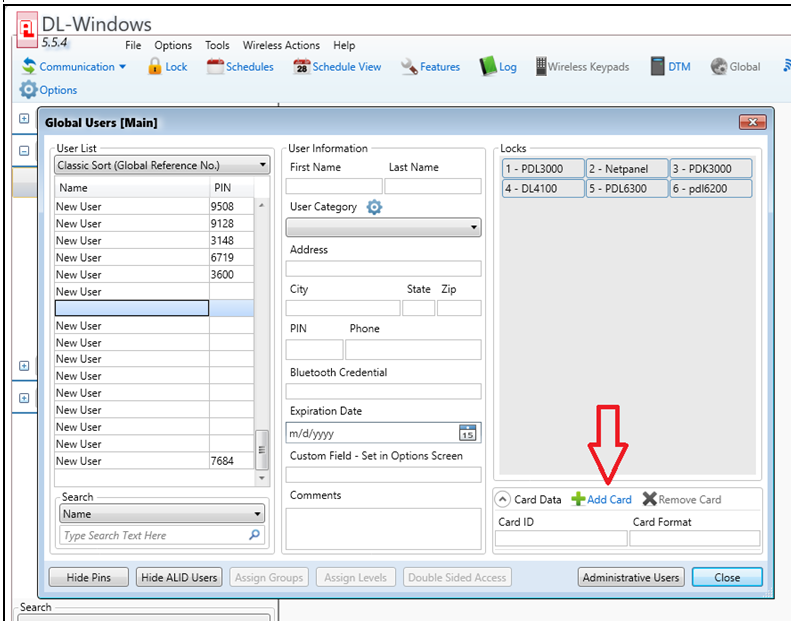Open the Global toolbar icon
The image size is (791, 621).
click(719, 67)
